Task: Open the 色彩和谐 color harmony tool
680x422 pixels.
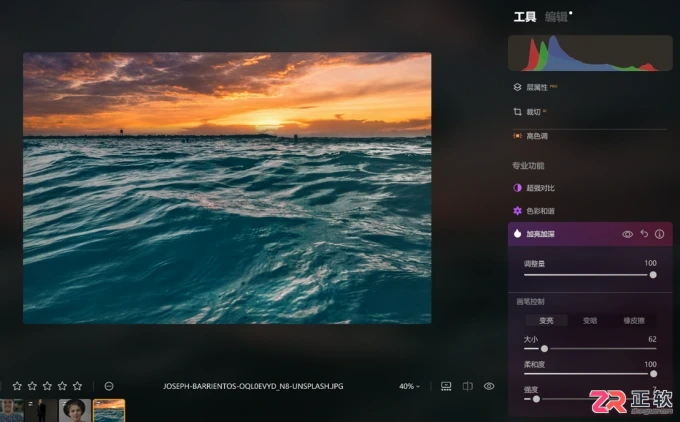Action: [x=534, y=211]
